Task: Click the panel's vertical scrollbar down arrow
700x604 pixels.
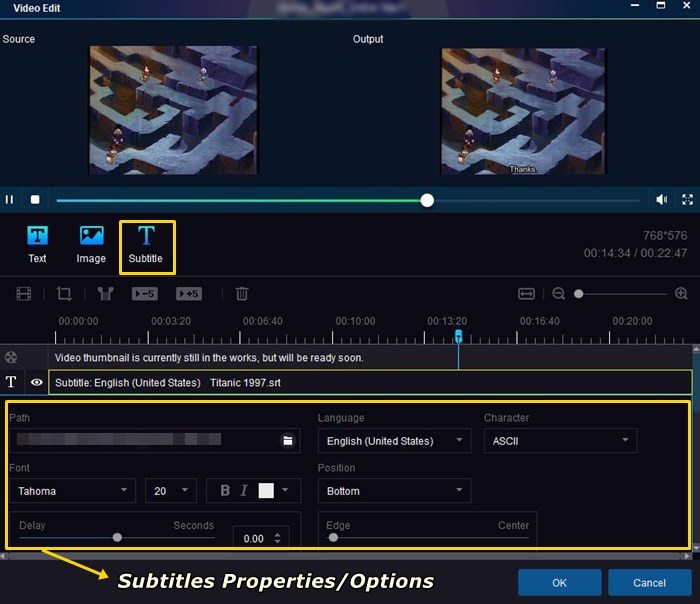Action: [x=696, y=548]
